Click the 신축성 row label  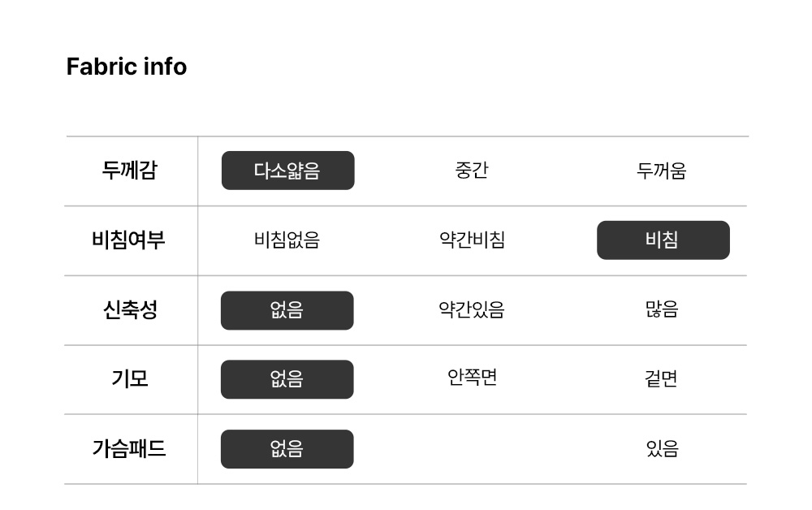(130, 310)
